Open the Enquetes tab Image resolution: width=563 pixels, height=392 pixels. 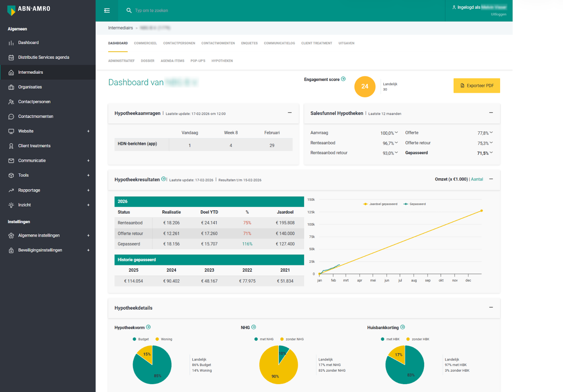249,43
